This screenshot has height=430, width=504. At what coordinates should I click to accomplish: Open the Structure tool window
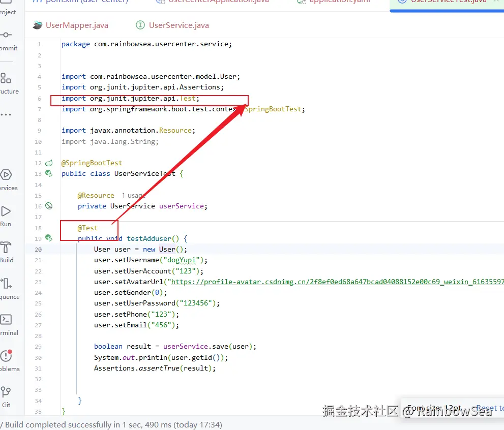tap(7, 83)
